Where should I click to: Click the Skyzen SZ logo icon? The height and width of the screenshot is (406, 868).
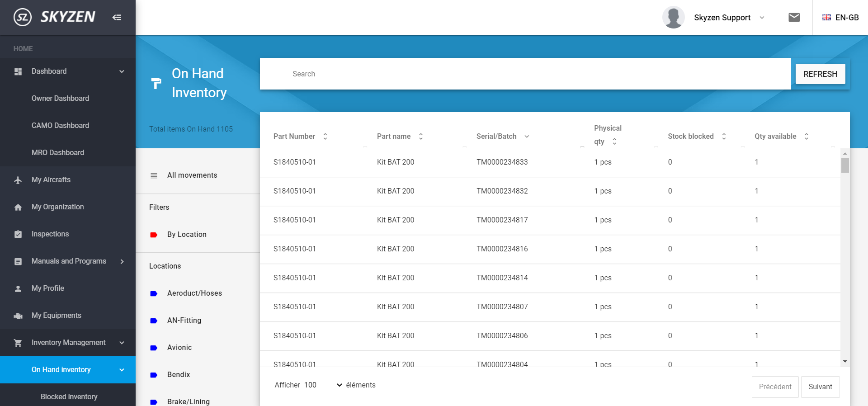coord(23,18)
